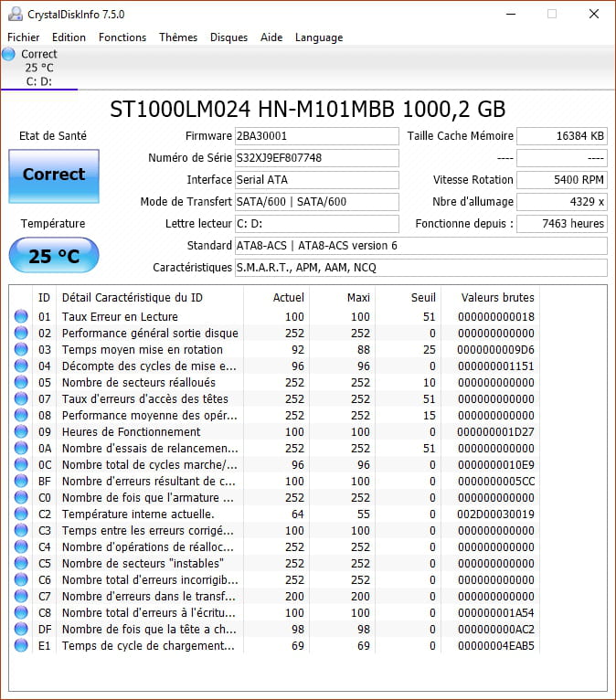Open the Fonctions menu
Viewport: 616px width, 700px height.
tap(122, 37)
